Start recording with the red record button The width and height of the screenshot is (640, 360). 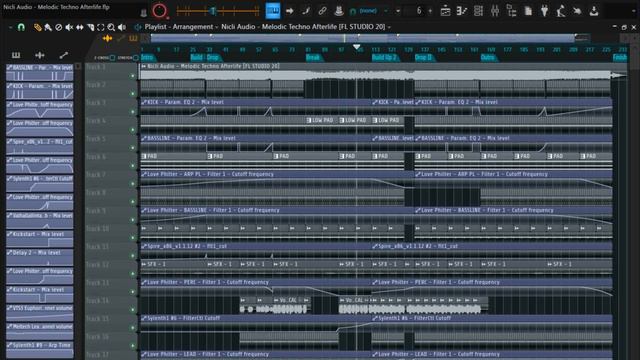click(x=159, y=11)
